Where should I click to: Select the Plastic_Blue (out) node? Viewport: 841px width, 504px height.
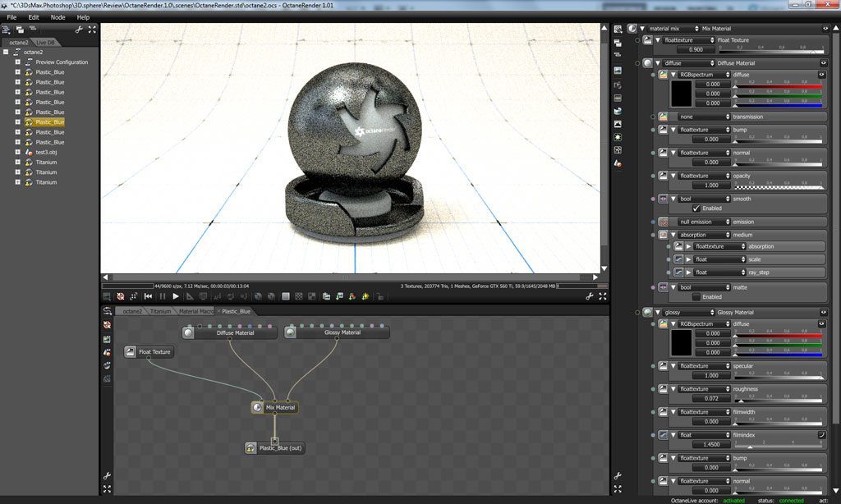[274, 447]
